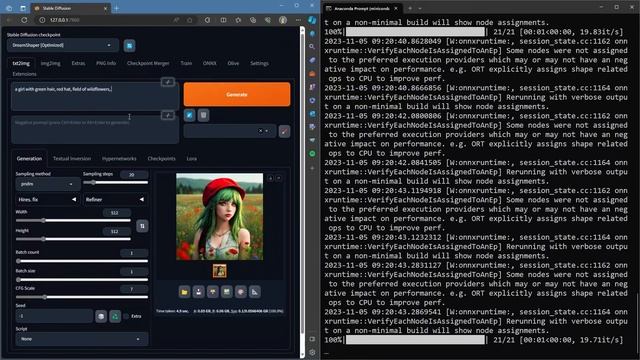The height and width of the screenshot is (360, 640).
Task: Expand the Refiner section
Action: point(115,200)
